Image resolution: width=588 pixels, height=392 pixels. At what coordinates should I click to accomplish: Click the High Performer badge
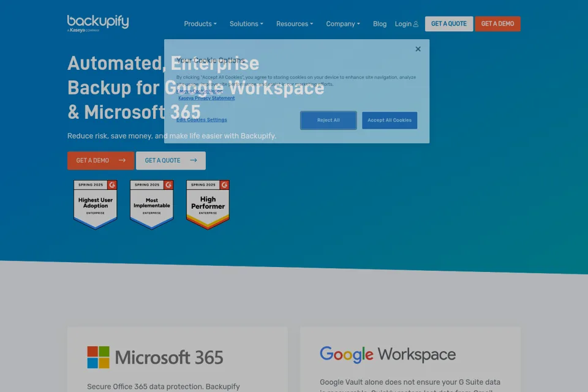(x=208, y=205)
